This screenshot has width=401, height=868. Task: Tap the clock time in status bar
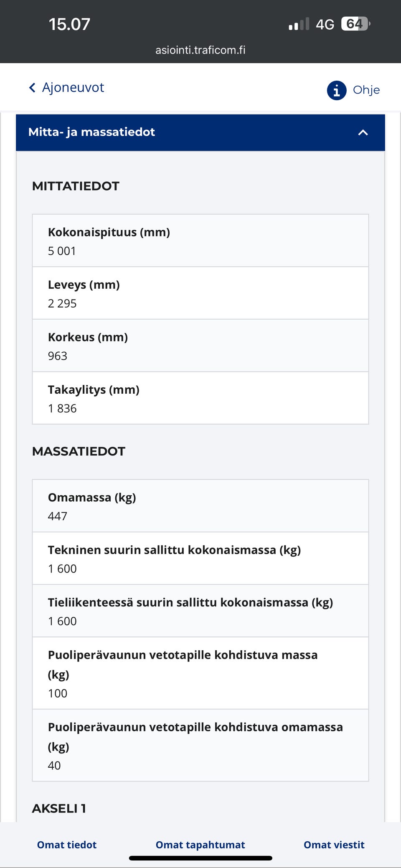point(69,24)
